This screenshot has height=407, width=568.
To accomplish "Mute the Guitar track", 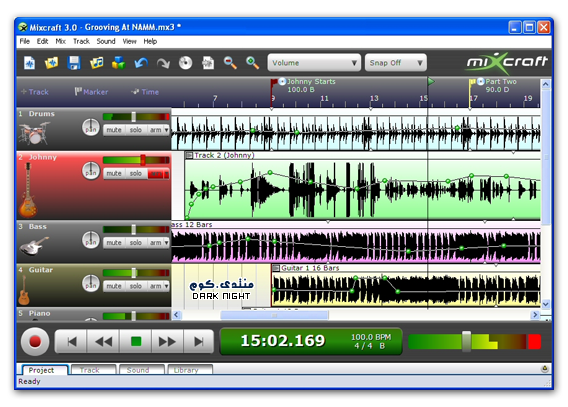I will pyautogui.click(x=114, y=286).
